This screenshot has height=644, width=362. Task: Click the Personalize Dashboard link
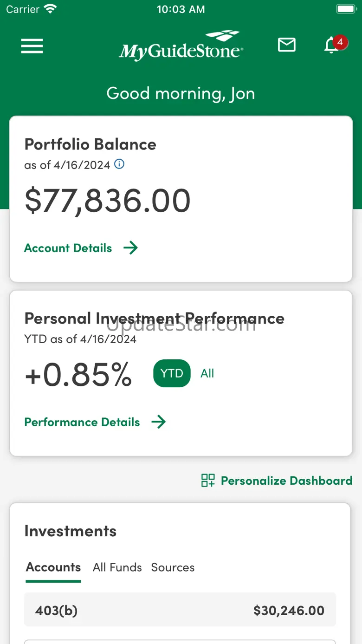click(286, 481)
